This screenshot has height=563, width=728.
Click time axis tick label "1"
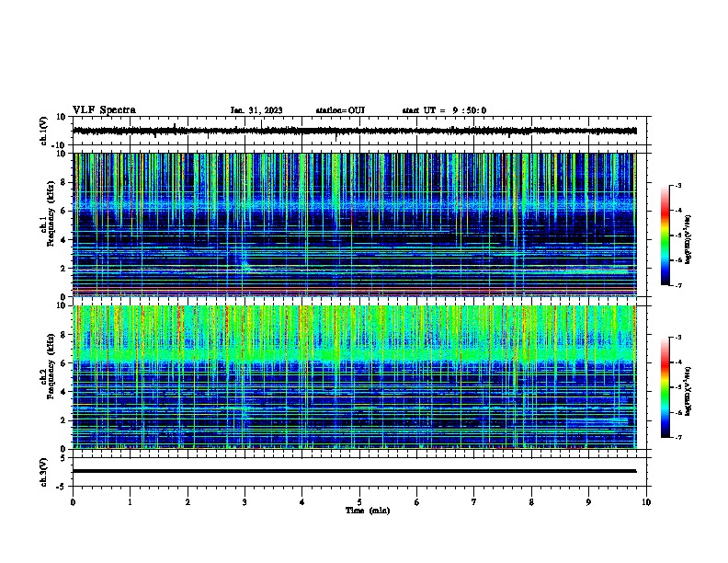130,502
